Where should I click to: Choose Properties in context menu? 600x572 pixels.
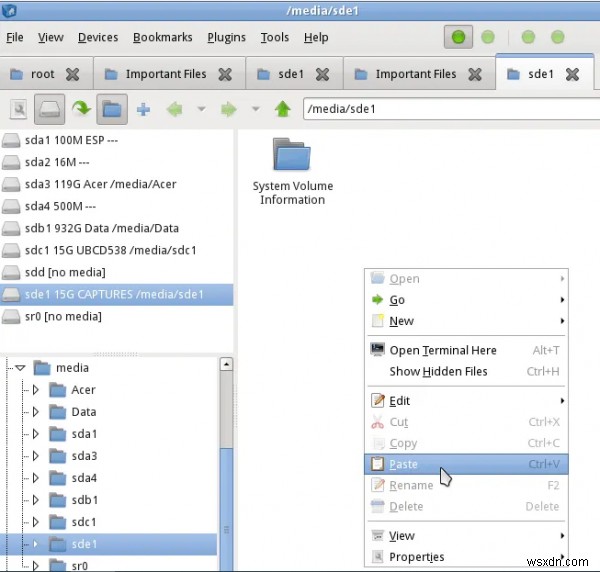point(466,557)
